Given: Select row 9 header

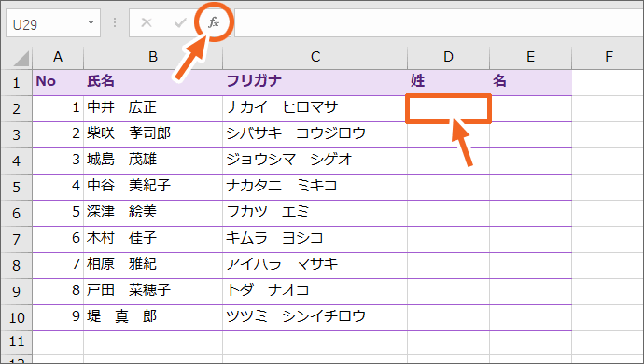Looking at the screenshot, I should point(17,292).
